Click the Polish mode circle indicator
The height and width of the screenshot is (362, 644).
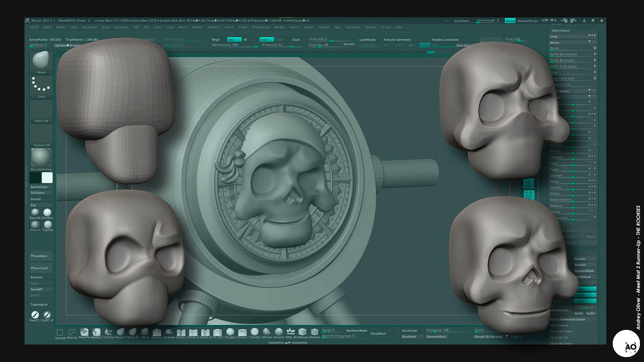click(595, 48)
